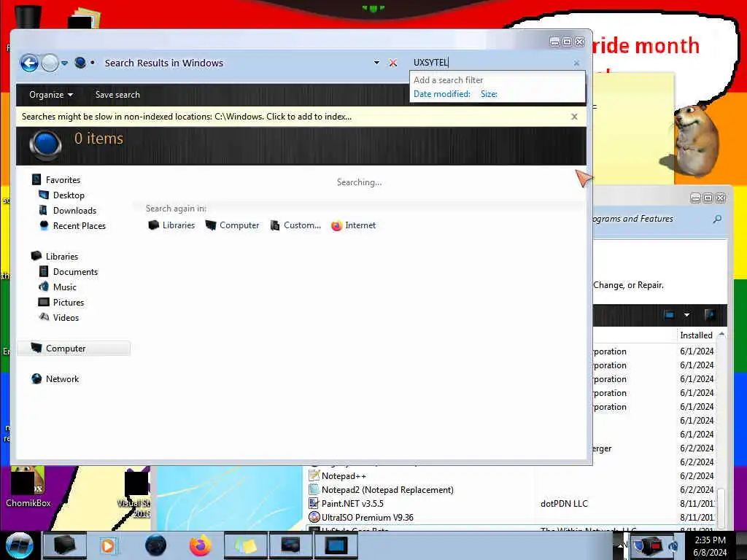Click the Favorites icon in navigation pane
Screen dimensions: 747x560
[x=36, y=179]
